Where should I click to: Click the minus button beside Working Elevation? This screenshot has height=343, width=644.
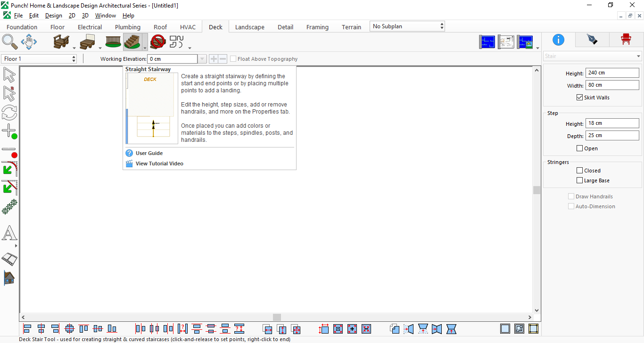click(223, 59)
